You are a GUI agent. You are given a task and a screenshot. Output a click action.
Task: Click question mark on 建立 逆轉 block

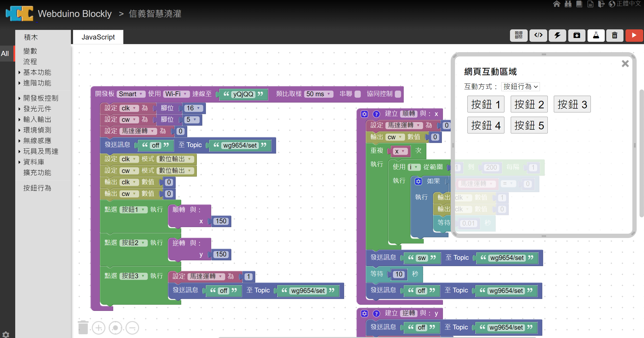pyautogui.click(x=376, y=313)
